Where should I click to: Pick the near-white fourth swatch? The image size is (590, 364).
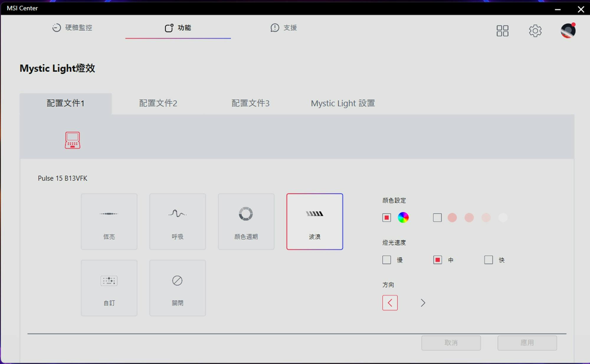pyautogui.click(x=503, y=218)
